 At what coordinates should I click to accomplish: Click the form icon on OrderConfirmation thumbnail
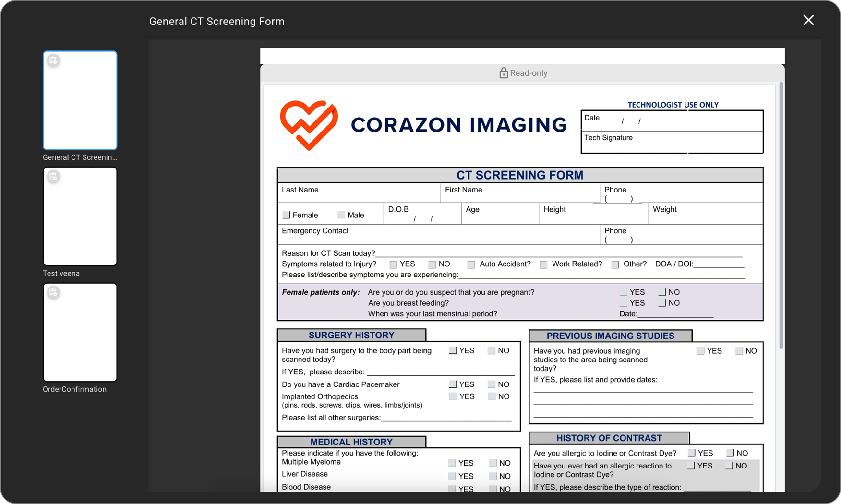coord(53,293)
